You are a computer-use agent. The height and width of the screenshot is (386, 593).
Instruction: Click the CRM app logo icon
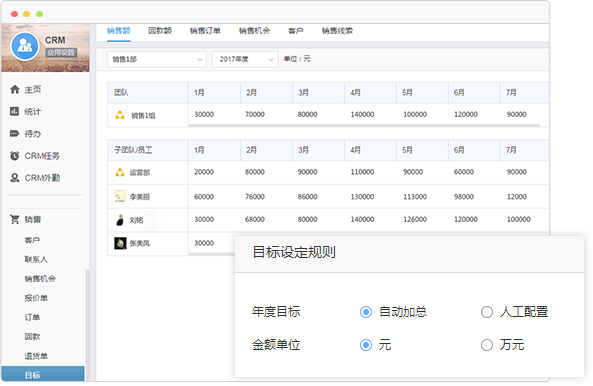click(x=25, y=46)
